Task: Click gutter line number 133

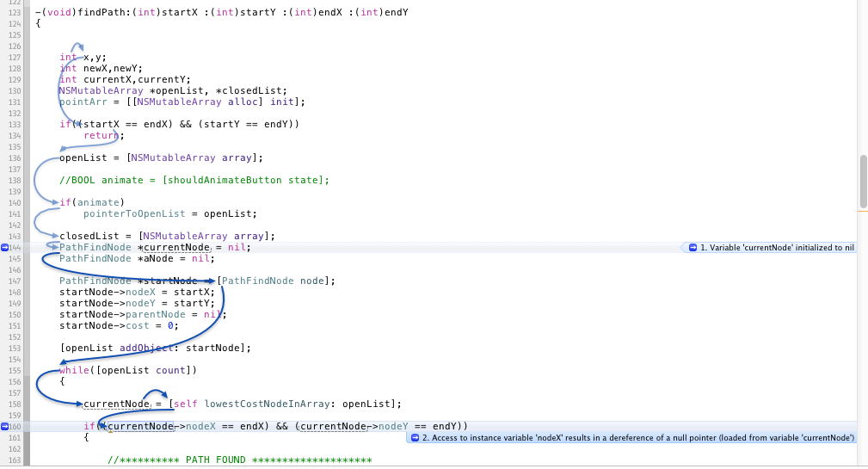Action: [x=15, y=124]
